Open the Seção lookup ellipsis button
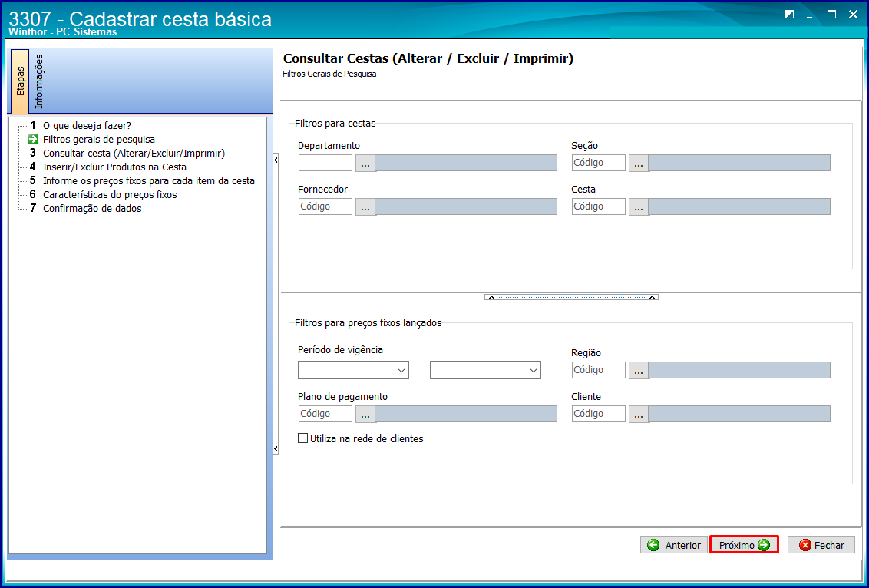This screenshot has width=869, height=588. (639, 163)
